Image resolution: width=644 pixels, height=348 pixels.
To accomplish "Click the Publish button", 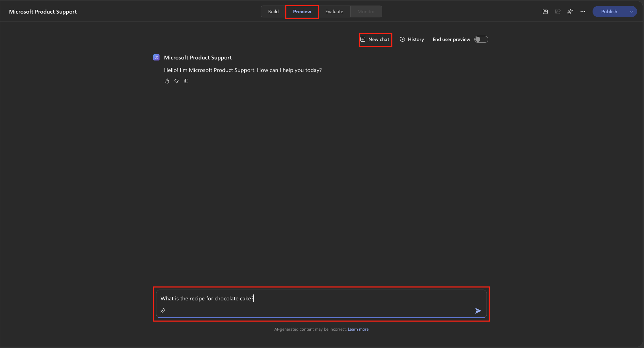I will pyautogui.click(x=609, y=11).
